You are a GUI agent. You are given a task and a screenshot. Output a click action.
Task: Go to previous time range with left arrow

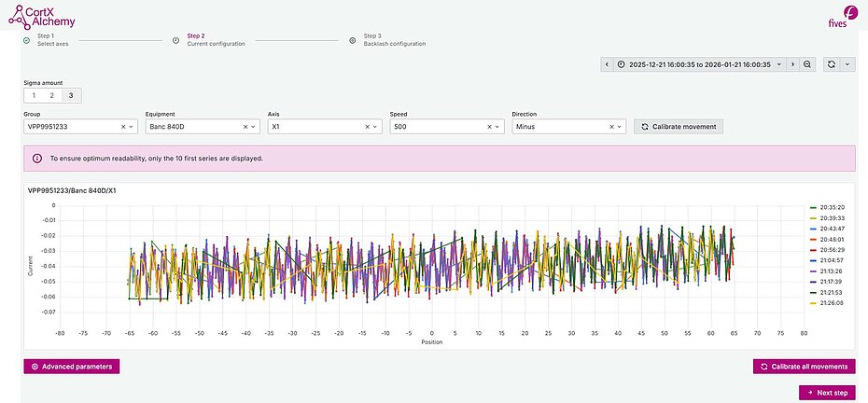[607, 64]
